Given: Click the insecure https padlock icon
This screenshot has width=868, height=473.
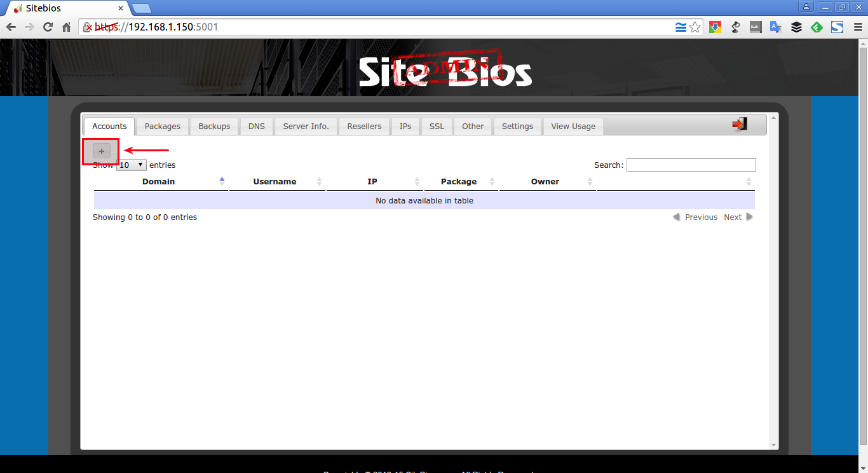Looking at the screenshot, I should [88, 27].
